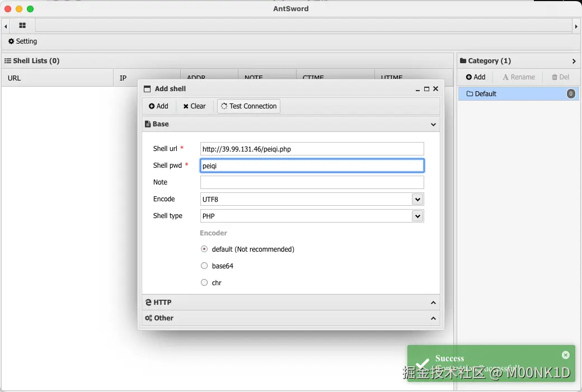Select the Default category folder
The width and height of the screenshot is (582, 392).
518,94
